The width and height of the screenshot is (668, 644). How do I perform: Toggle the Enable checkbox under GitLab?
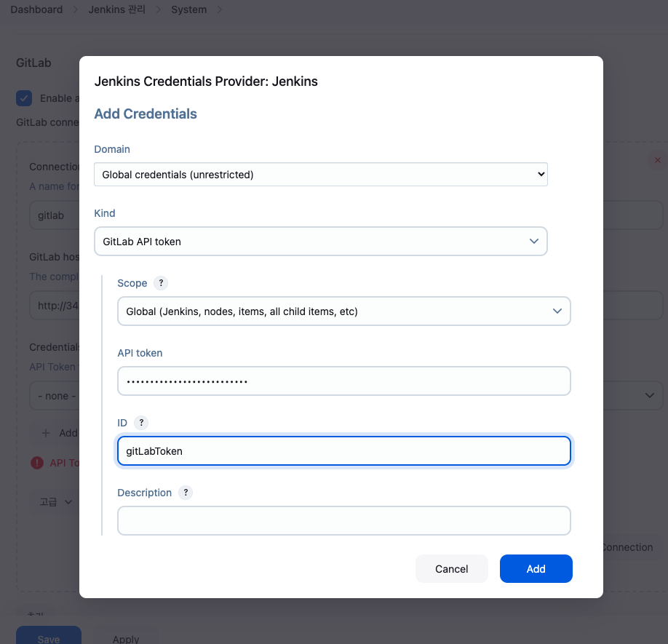24,98
